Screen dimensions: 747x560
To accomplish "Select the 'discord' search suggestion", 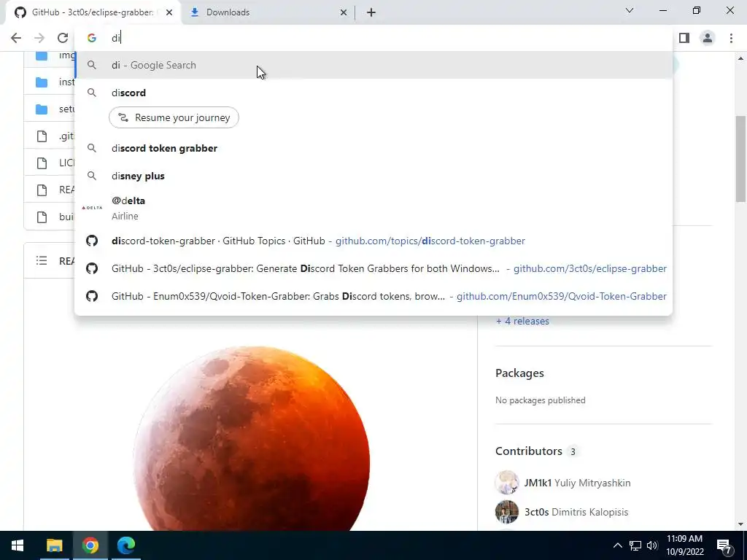I will point(373,93).
